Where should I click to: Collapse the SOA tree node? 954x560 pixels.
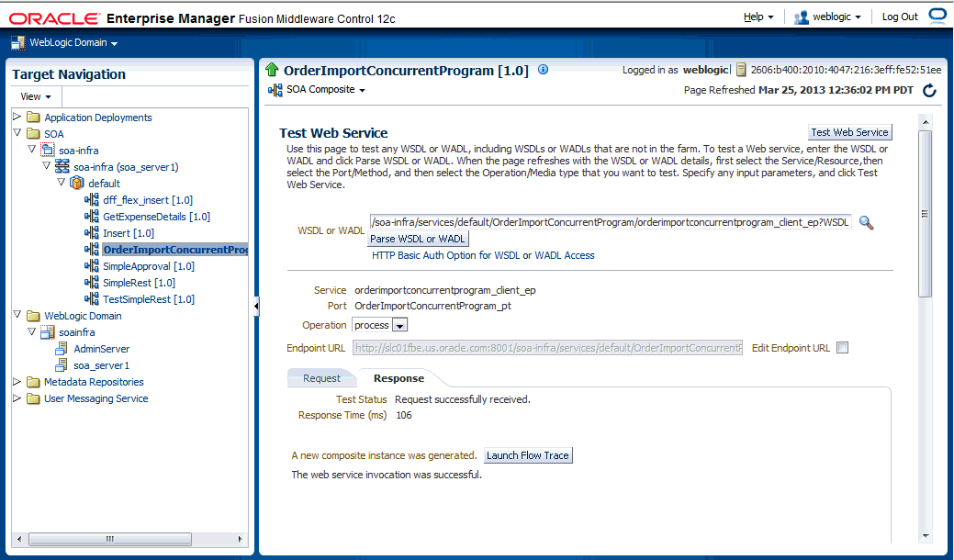[x=17, y=132]
